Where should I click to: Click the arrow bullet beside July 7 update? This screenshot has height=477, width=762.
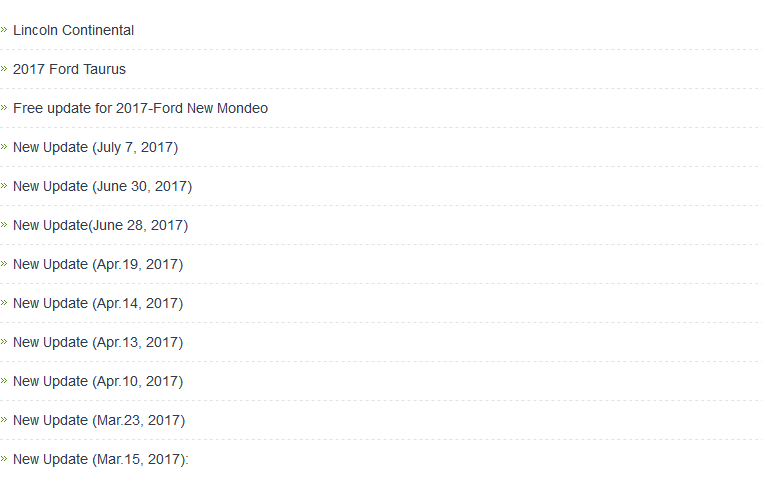pos(4,146)
